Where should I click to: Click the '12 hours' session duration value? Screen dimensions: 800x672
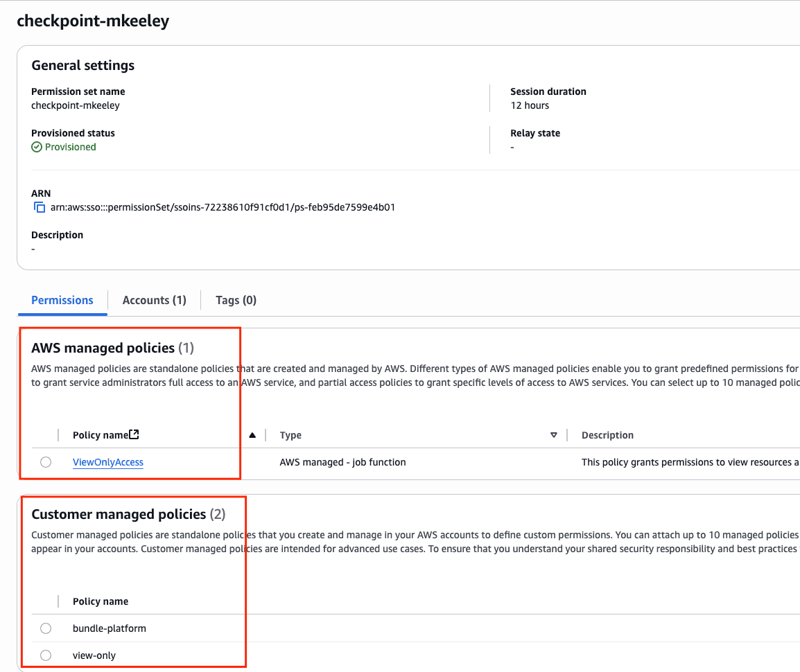click(530, 105)
